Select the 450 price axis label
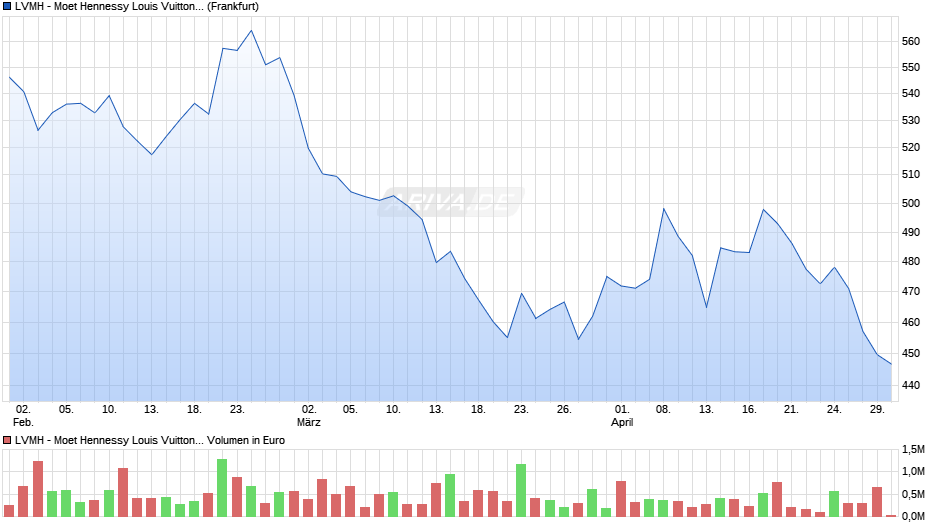The width and height of the screenshot is (940, 526). (x=911, y=353)
